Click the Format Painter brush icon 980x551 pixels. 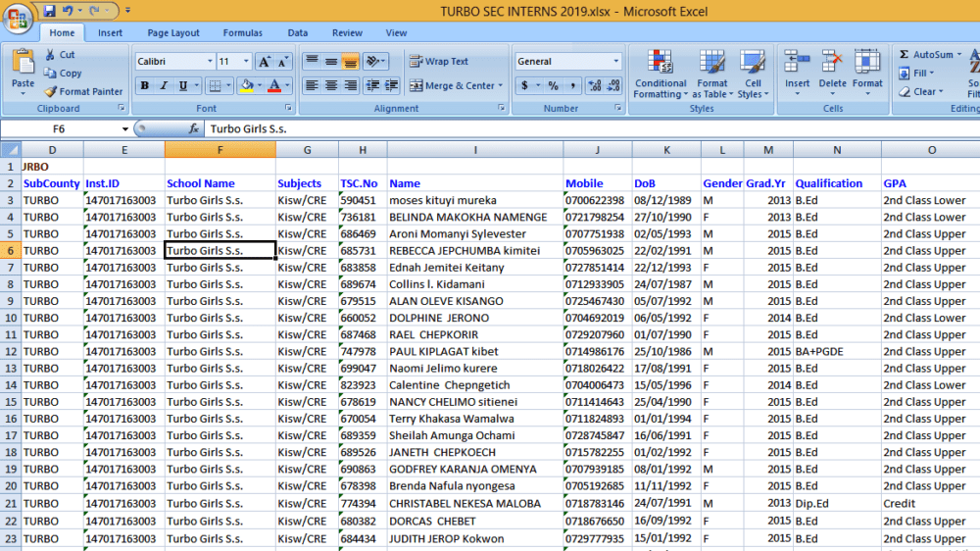tap(51, 91)
